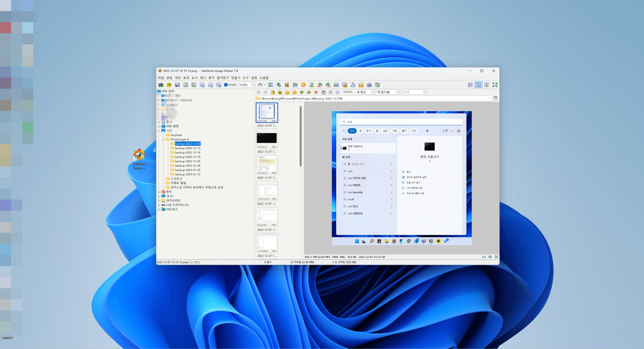Go to the next image toolbar arrow
Viewport: 644px width, 349px height.
click(x=194, y=85)
